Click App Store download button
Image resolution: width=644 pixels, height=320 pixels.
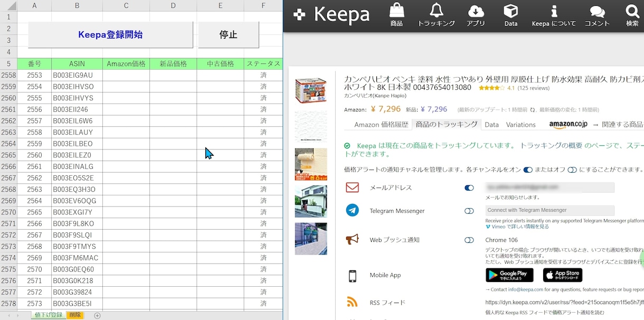tap(563, 275)
